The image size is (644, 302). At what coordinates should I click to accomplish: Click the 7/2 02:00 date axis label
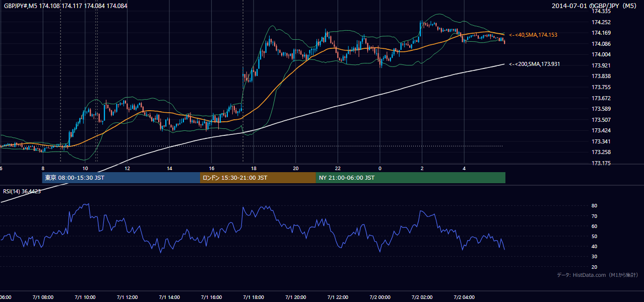(422, 297)
